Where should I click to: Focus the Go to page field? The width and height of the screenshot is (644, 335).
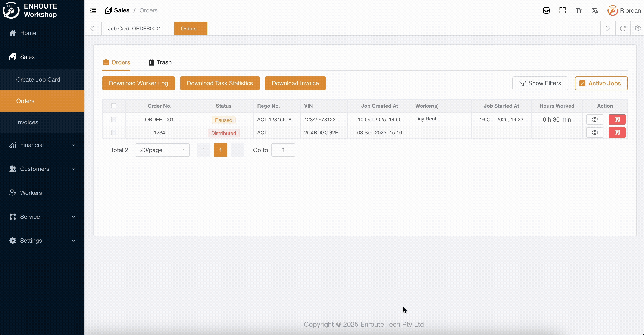pos(283,150)
